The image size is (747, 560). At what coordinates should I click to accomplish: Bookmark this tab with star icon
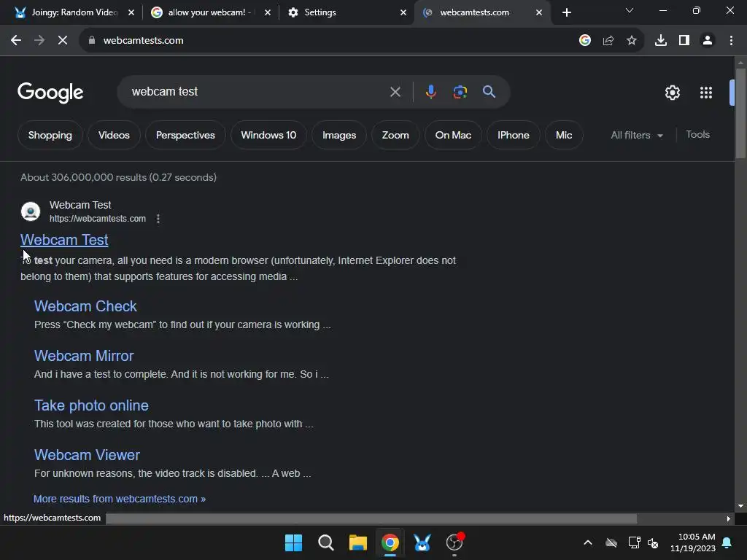pos(632,41)
